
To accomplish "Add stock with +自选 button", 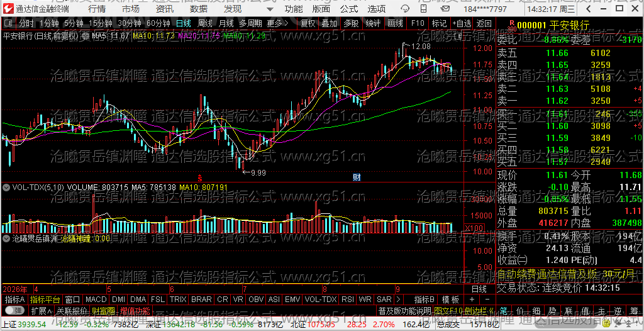I will point(462,24).
